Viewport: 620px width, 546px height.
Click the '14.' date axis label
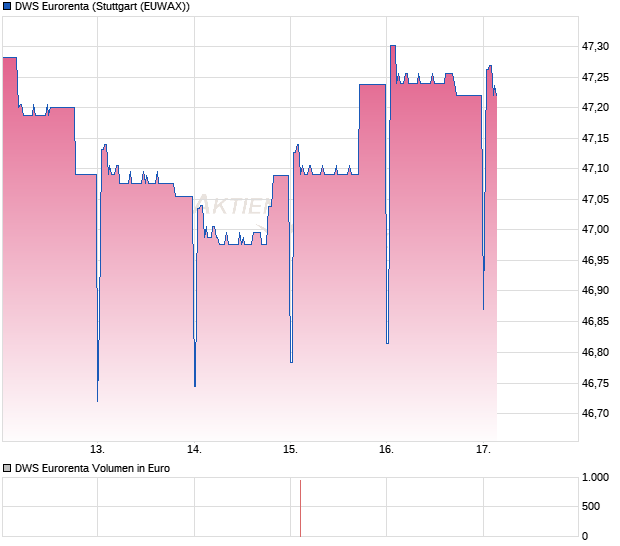coord(194,450)
